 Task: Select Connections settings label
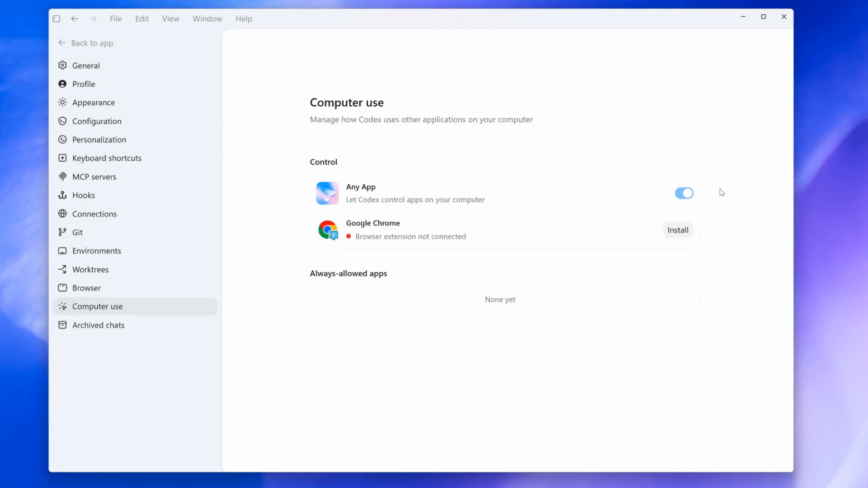tap(94, 214)
